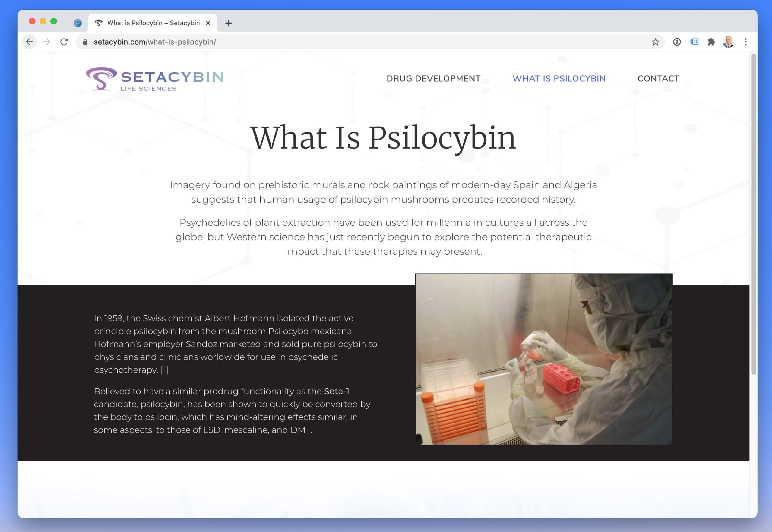Click the browser back arrow button
Image resolution: width=772 pixels, height=532 pixels.
tap(30, 42)
